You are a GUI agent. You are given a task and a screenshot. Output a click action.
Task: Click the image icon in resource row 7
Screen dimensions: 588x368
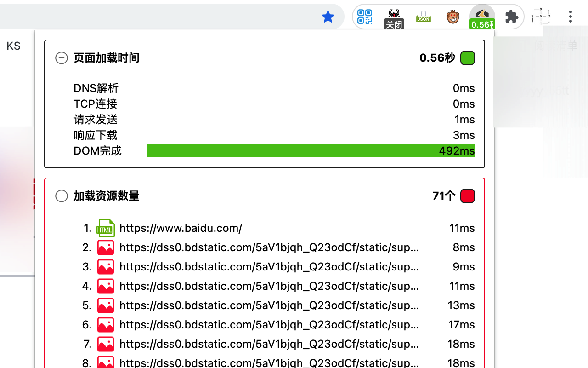106,344
